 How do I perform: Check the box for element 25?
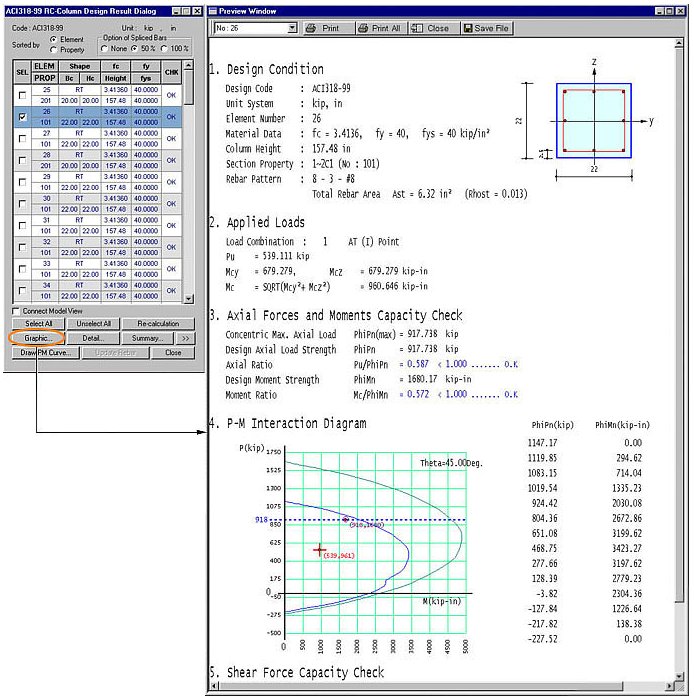(x=21, y=94)
